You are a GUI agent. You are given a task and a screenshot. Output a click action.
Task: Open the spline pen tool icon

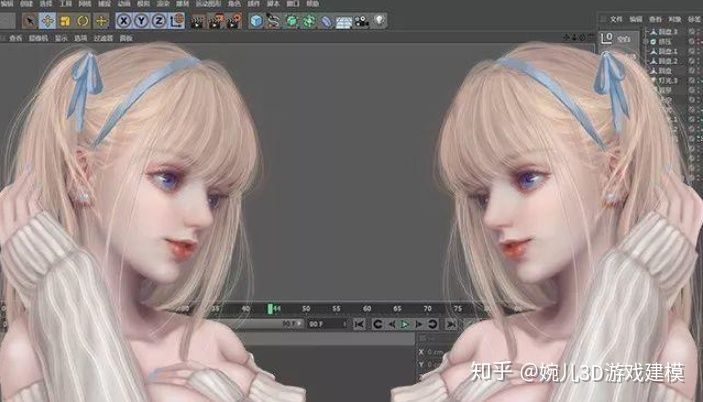click(273, 21)
